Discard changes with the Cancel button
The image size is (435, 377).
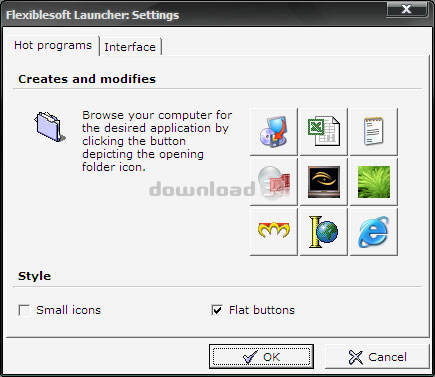click(377, 357)
